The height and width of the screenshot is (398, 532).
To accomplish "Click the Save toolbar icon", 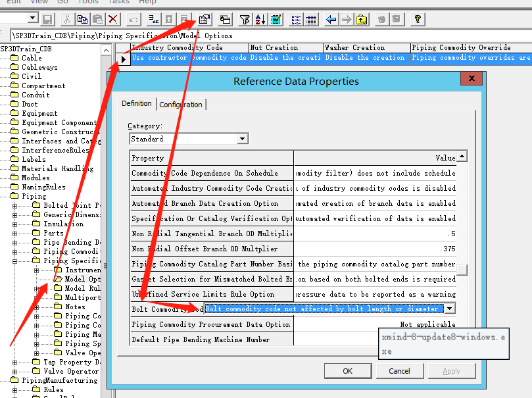I will (x=47, y=19).
